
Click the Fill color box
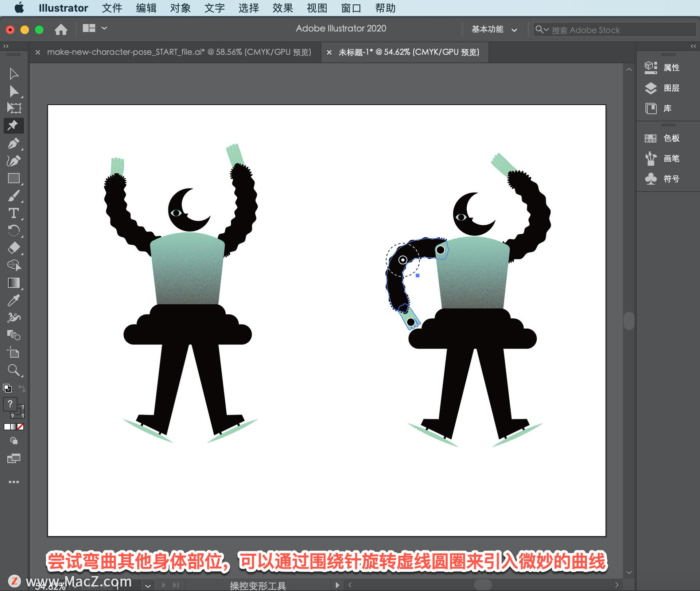tap(10, 404)
